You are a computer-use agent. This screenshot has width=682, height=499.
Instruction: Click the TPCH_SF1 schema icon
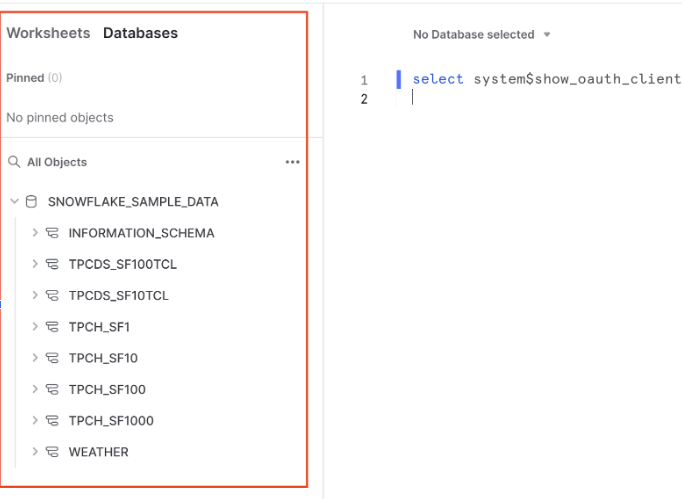pos(52,327)
